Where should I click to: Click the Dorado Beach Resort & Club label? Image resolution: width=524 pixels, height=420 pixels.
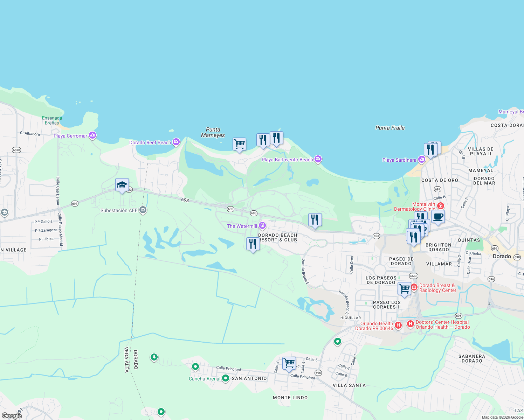click(x=278, y=237)
